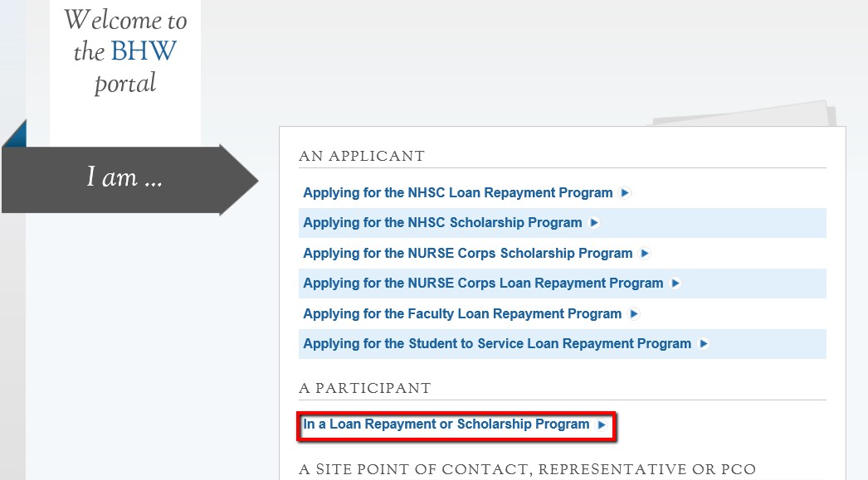Screen dimensions: 868x480
Task: Click the AN APPLICANT section heading
Action: pos(362,156)
